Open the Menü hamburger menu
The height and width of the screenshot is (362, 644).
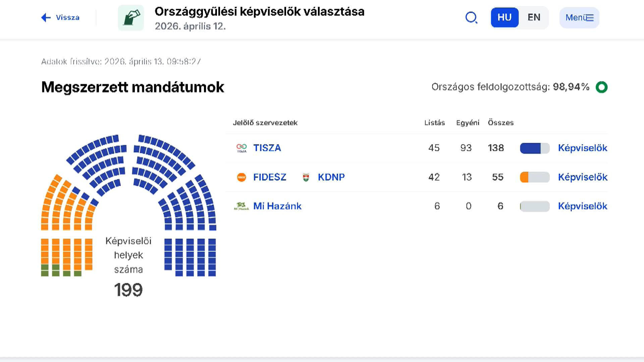[x=579, y=17]
